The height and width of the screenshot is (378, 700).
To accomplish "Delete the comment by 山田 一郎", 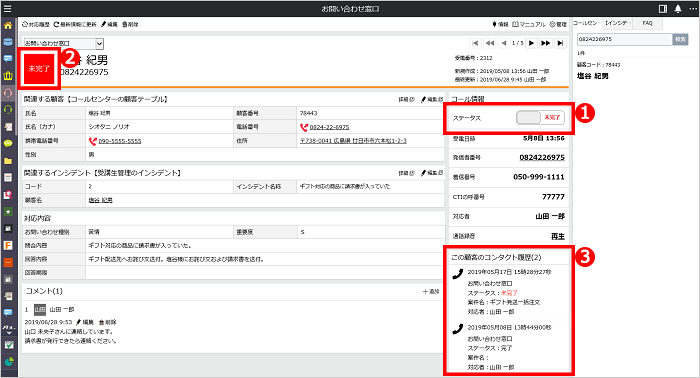I will [108, 322].
